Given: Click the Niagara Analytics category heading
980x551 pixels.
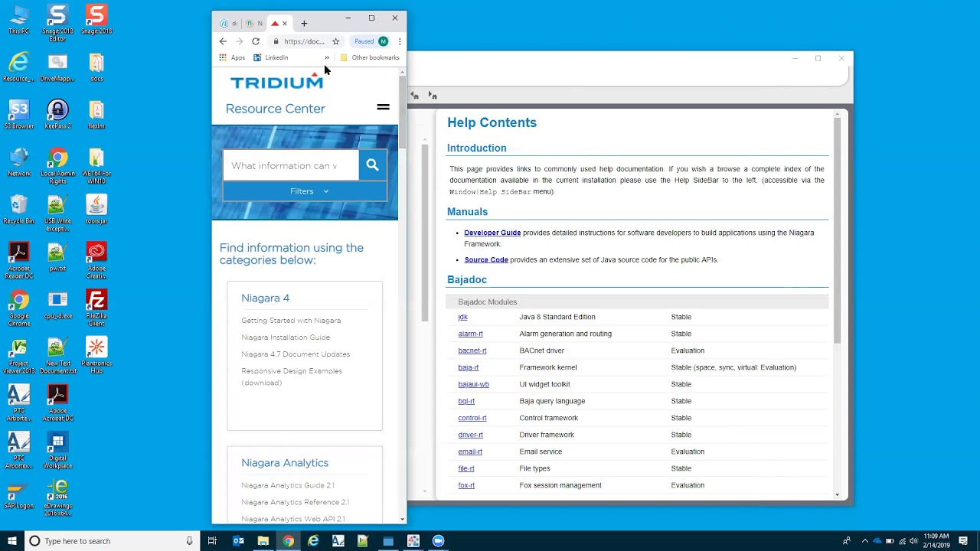Looking at the screenshot, I should click(x=285, y=463).
